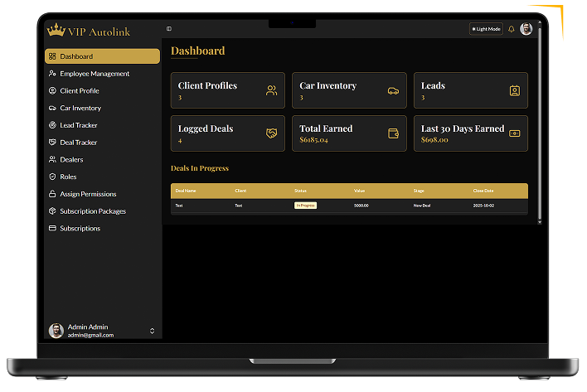This screenshot has height=392, width=587.
Task: Open the user avatar menu in header
Action: (526, 29)
